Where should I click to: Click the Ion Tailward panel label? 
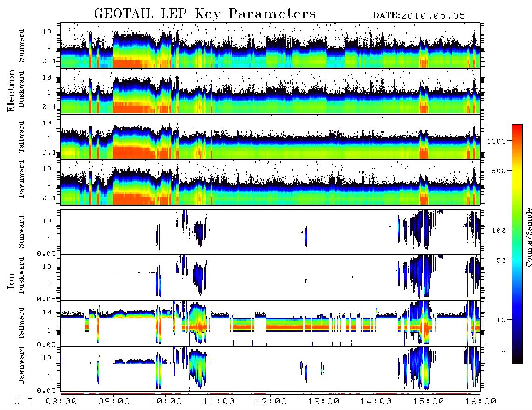point(21,323)
